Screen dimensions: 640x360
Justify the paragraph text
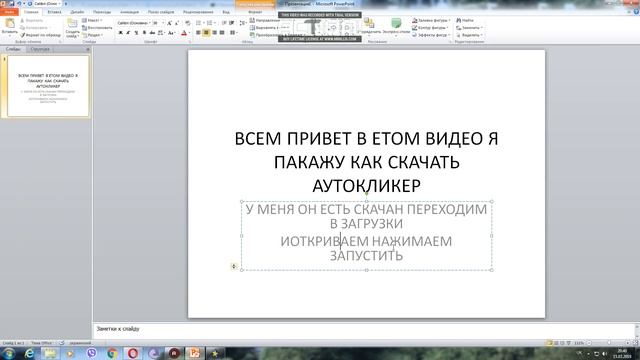[x=222, y=33]
